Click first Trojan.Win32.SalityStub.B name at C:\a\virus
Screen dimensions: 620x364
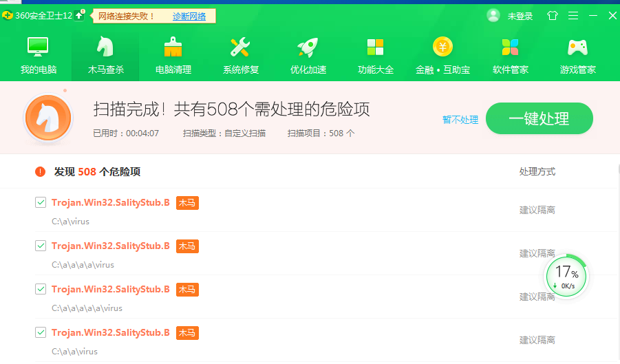click(110, 202)
